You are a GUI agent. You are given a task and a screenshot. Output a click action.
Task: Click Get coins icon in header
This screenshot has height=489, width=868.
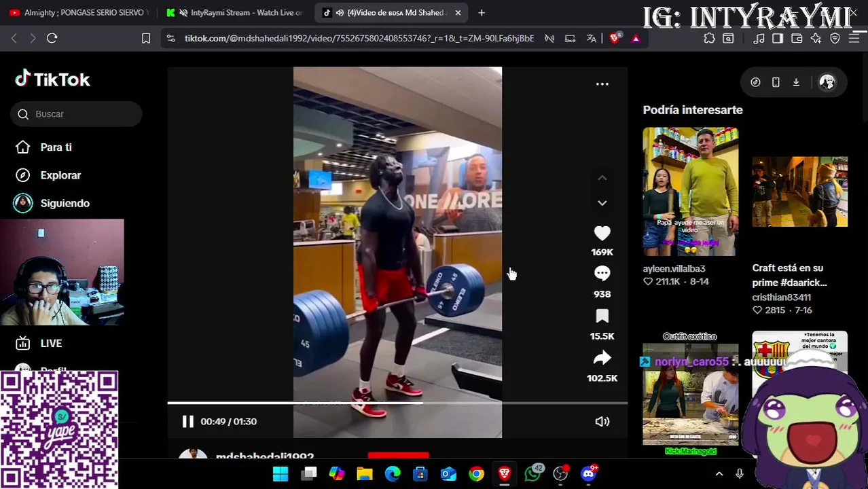pyautogui.click(x=755, y=82)
